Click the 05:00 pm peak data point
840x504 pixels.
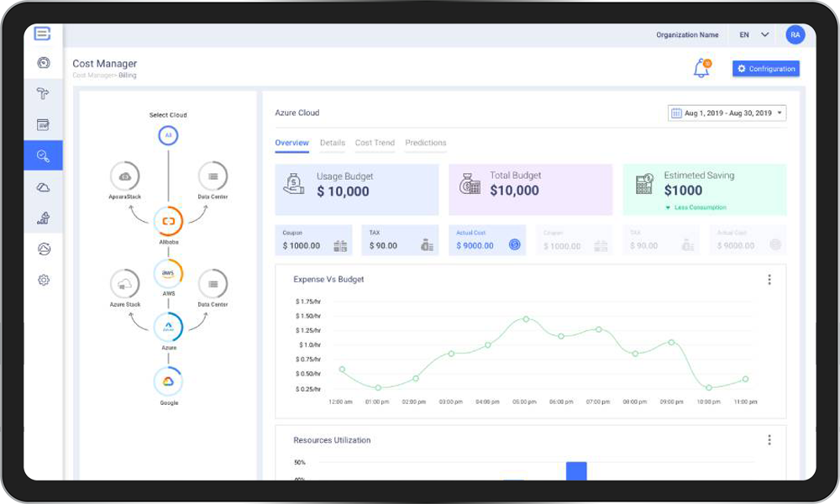pyautogui.click(x=526, y=319)
